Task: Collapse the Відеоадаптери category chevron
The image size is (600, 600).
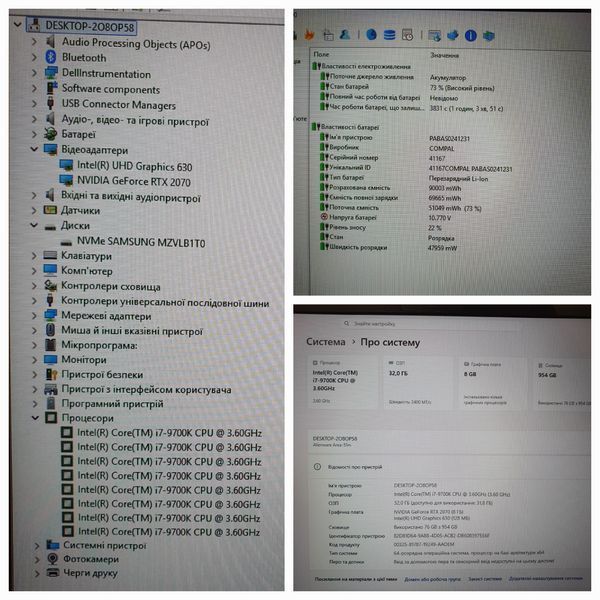Action: pyautogui.click(x=34, y=149)
